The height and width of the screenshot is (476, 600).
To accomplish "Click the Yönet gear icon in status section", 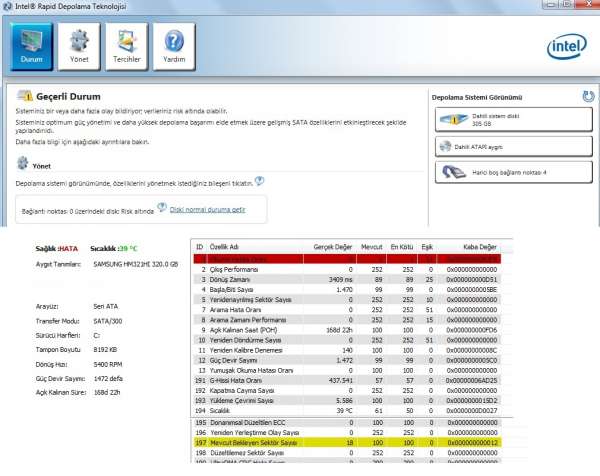I will tap(23, 163).
